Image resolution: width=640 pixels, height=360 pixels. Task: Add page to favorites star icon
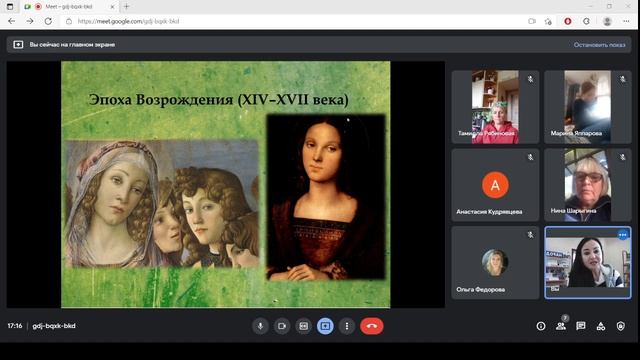click(548, 21)
